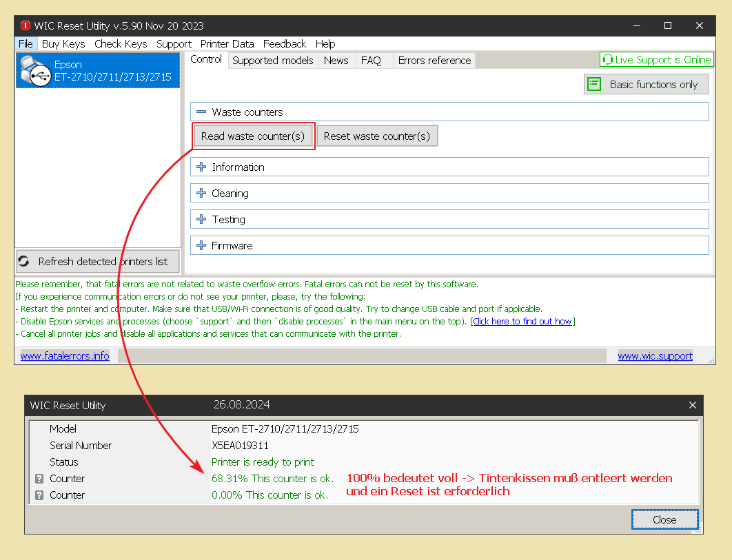The image size is (732, 560).
Task: Click the question icon beside 68.31% Counter row
Action: click(x=40, y=479)
